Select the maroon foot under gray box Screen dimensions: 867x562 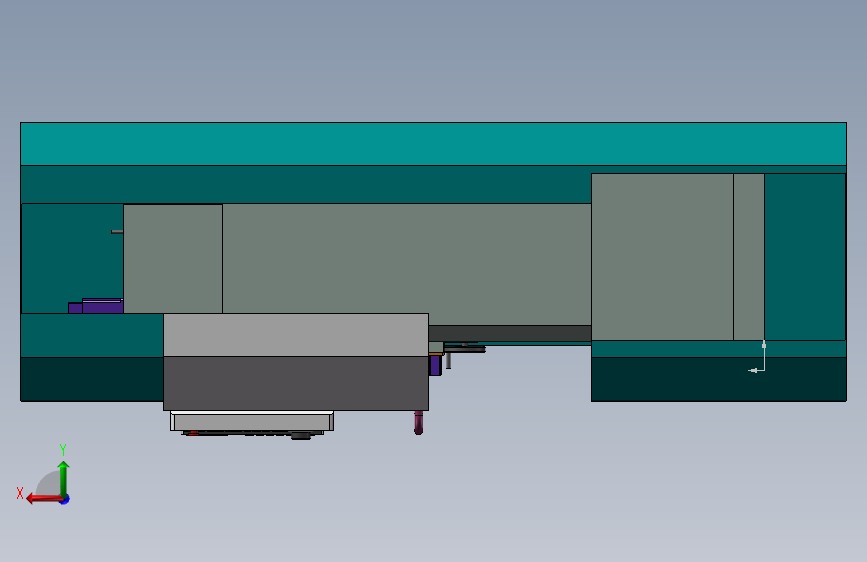(419, 423)
